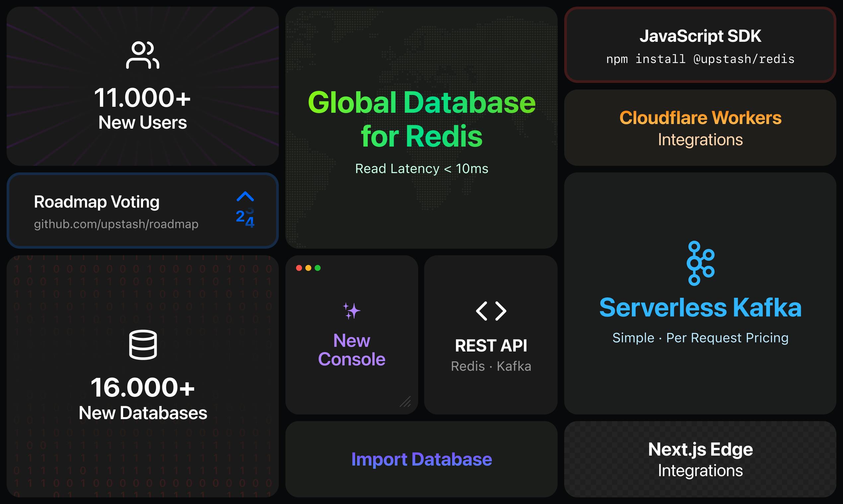Click the red window dot
Screen dimensions: 843x504
click(x=299, y=268)
